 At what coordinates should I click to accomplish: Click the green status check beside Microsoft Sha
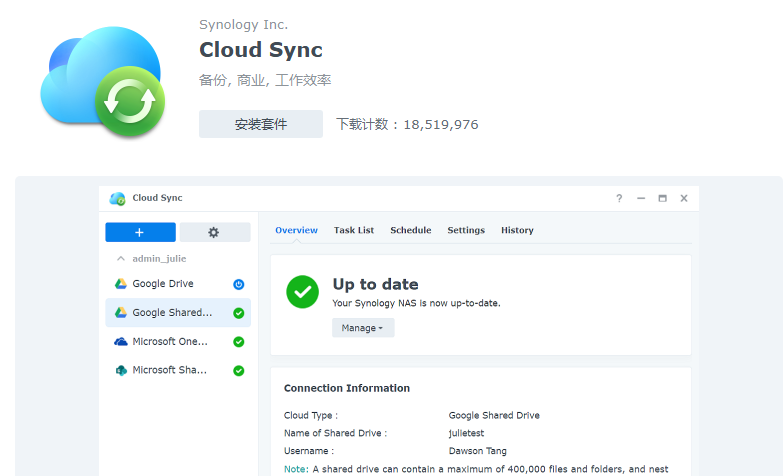(239, 371)
